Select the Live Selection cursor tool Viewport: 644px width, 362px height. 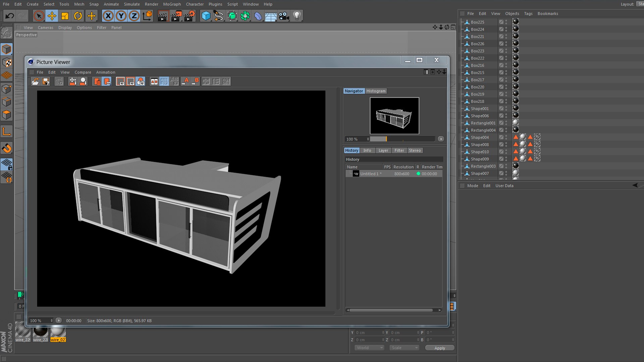(39, 16)
